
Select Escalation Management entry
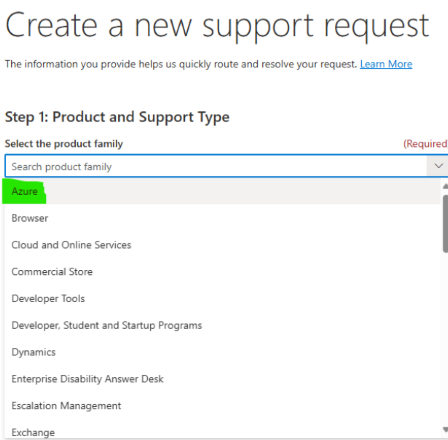coord(223,405)
